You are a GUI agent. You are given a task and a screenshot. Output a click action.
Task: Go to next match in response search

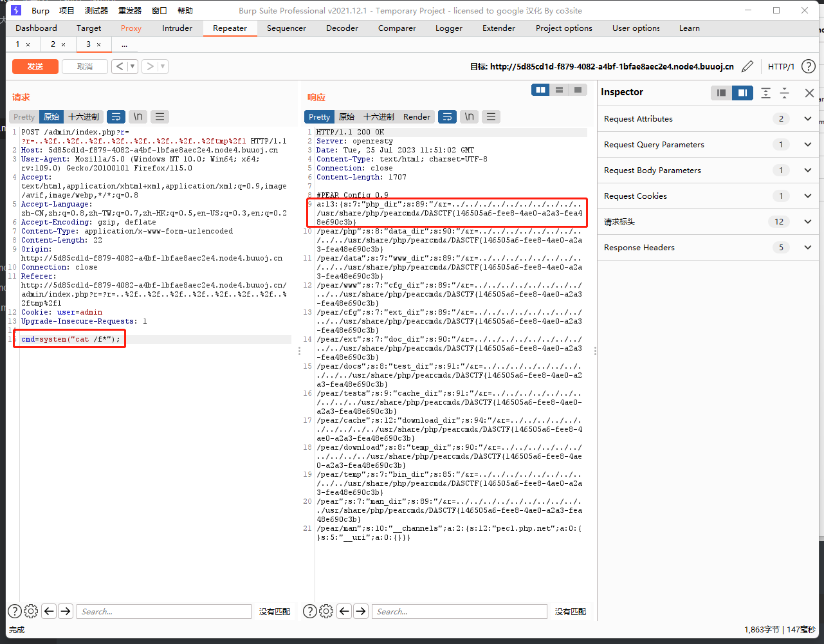click(x=361, y=611)
